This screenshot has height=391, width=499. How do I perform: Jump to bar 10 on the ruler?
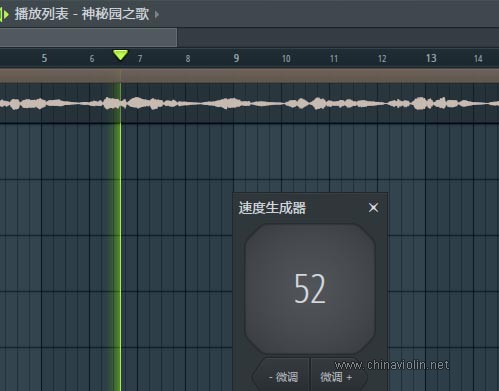click(x=286, y=59)
